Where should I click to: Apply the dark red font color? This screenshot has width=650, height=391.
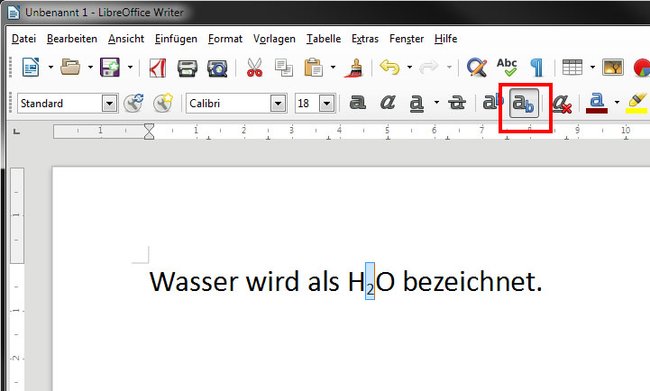point(597,103)
